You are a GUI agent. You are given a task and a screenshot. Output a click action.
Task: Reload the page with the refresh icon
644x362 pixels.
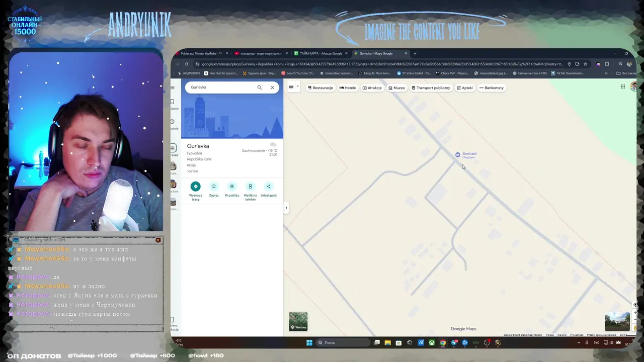coord(186,64)
